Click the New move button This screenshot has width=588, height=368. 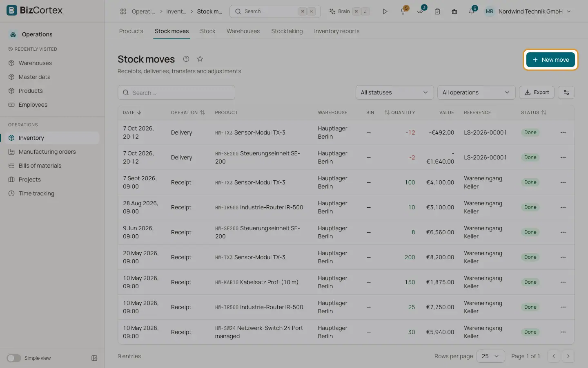(x=550, y=60)
